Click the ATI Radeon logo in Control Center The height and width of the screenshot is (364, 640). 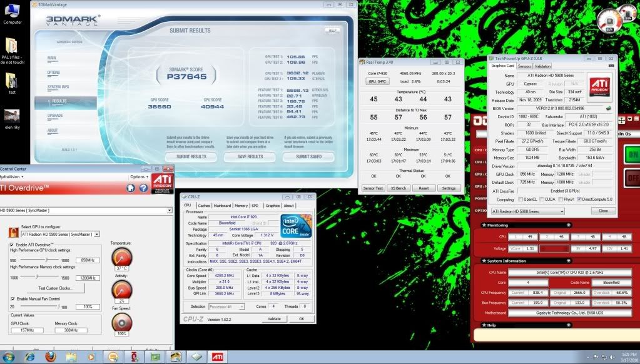[x=163, y=183]
